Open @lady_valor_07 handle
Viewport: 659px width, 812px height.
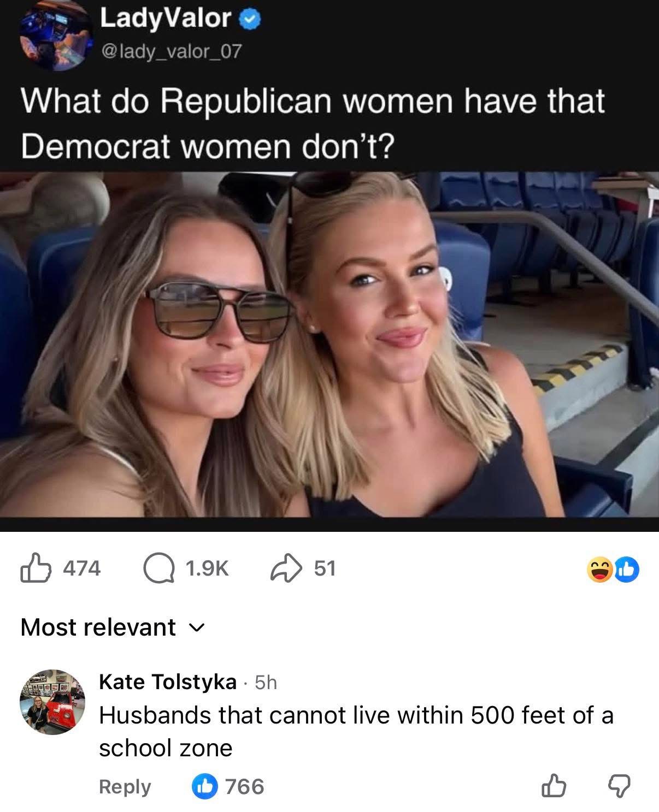click(170, 52)
